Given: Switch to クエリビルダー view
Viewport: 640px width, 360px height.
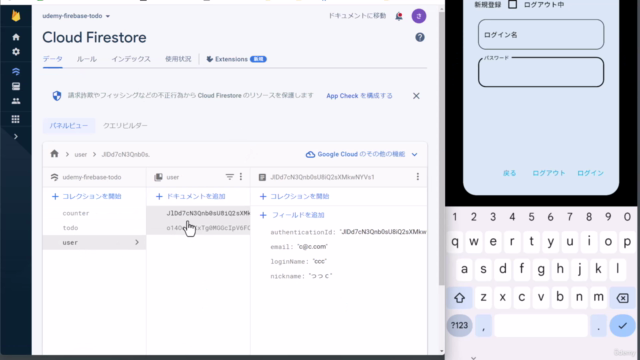Looking at the screenshot, I should 125,125.
